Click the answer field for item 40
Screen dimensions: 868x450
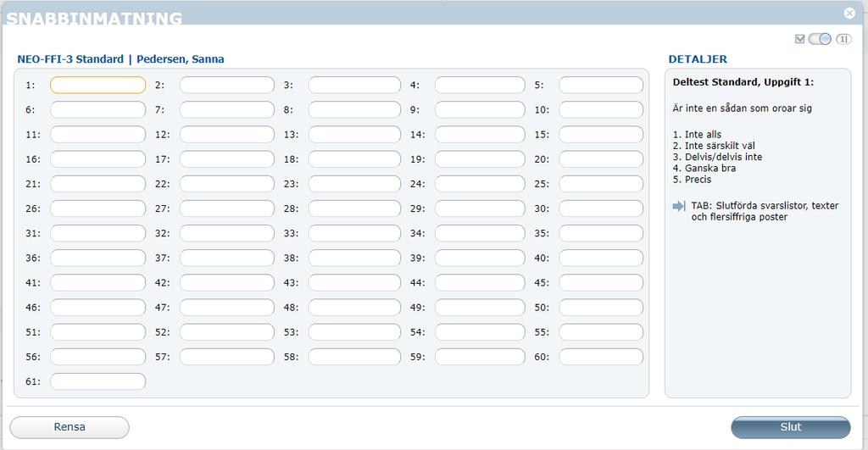[x=601, y=258]
